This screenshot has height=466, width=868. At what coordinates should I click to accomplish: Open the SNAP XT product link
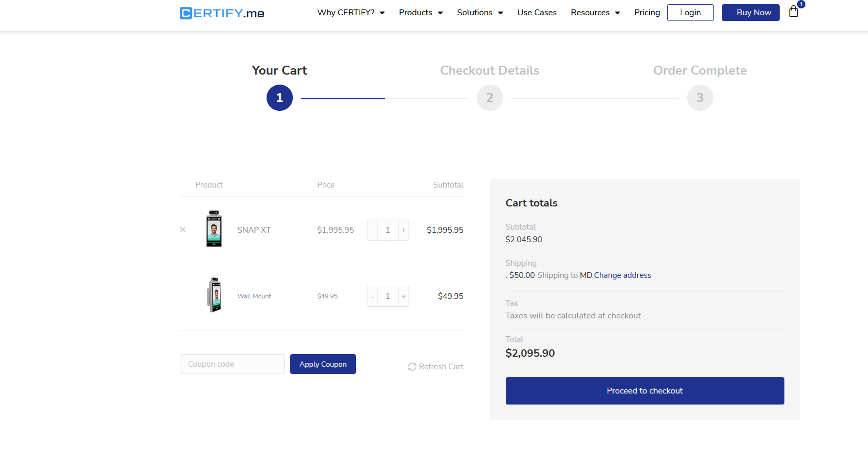pyautogui.click(x=254, y=230)
